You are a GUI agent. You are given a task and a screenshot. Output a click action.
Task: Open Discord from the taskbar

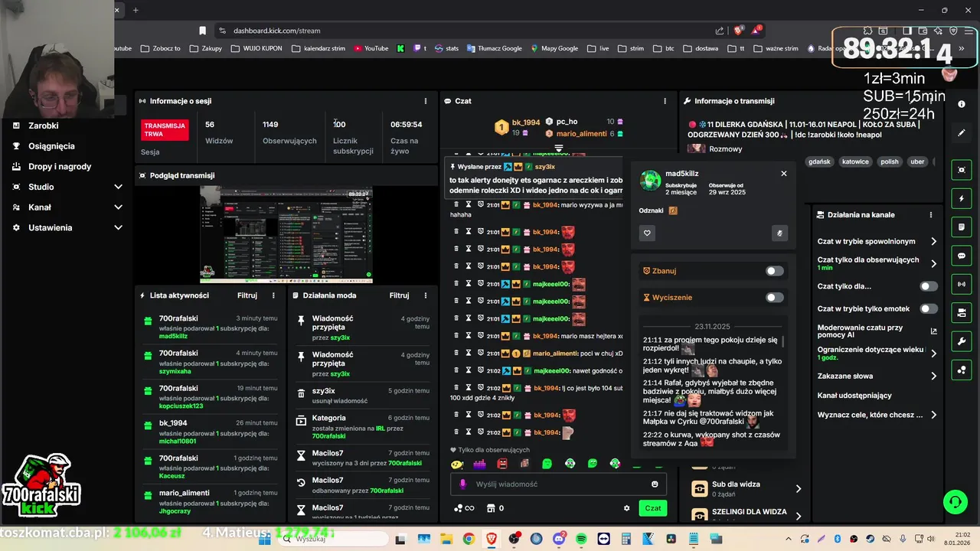click(559, 540)
